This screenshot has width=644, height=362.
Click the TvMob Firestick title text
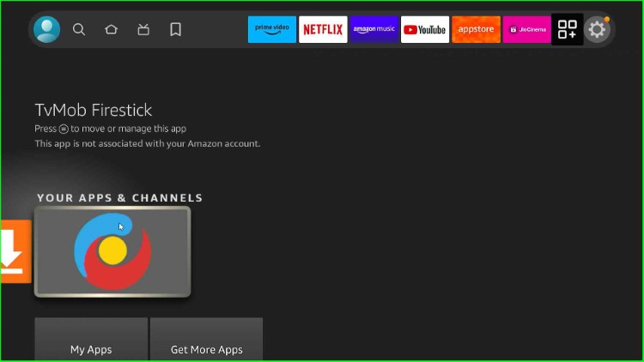click(94, 110)
